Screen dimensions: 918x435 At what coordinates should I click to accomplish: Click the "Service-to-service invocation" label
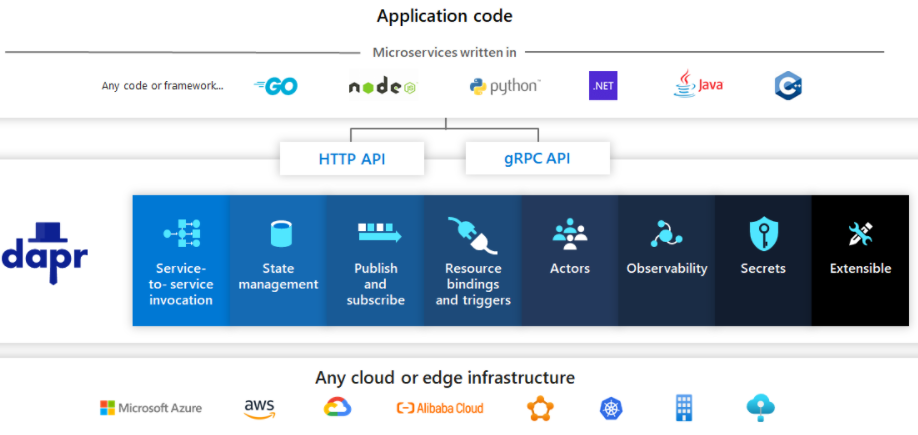tap(181, 285)
